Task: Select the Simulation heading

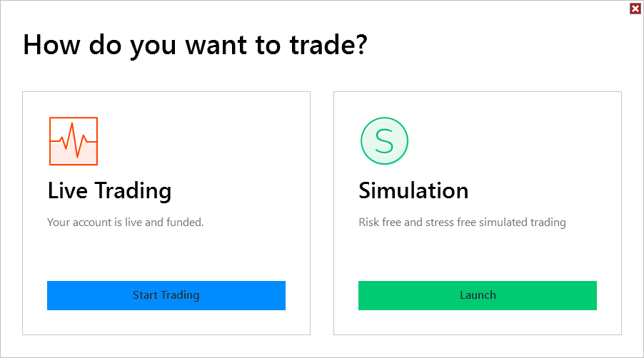Action: 413,191
